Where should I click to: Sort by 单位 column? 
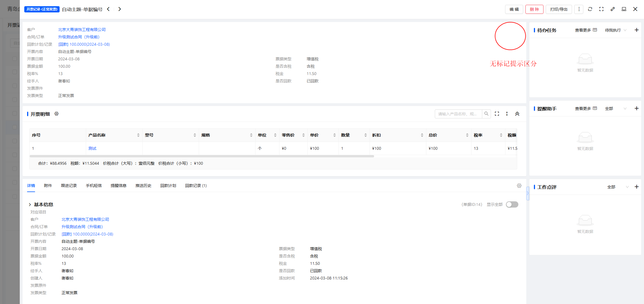[x=275, y=135]
